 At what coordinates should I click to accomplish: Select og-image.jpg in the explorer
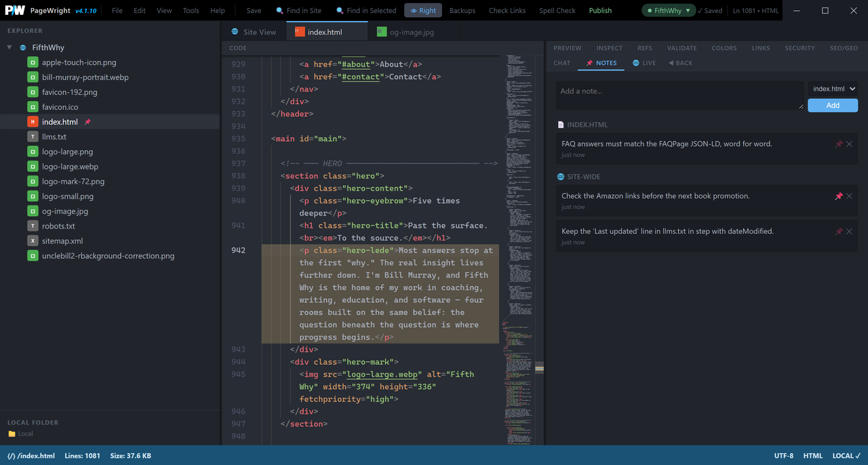(x=64, y=211)
